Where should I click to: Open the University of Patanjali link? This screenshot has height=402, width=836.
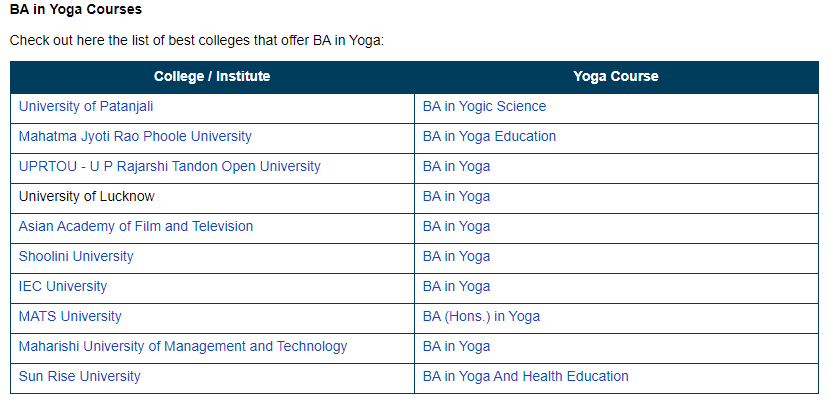tap(86, 107)
